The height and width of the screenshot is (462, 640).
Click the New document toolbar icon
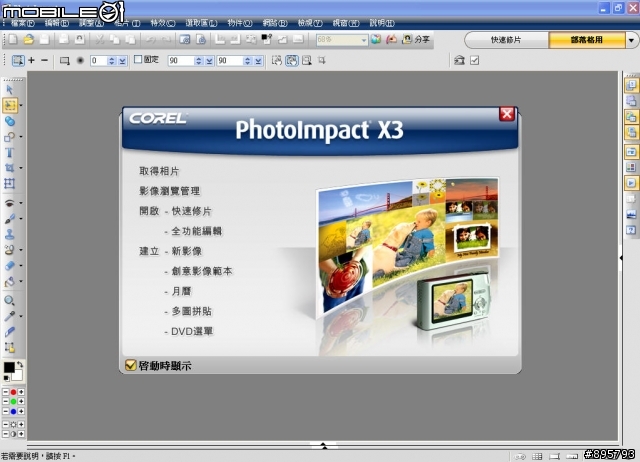[x=13, y=40]
